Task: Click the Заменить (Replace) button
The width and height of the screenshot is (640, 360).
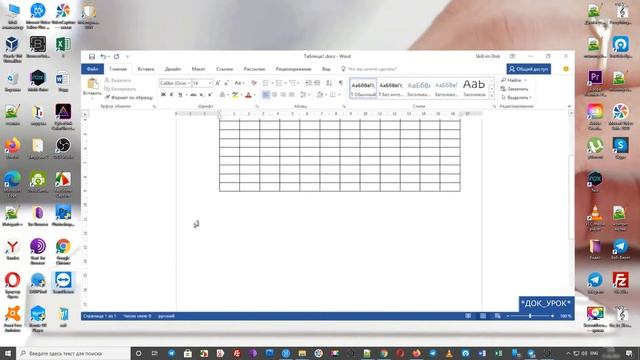Action: click(515, 89)
